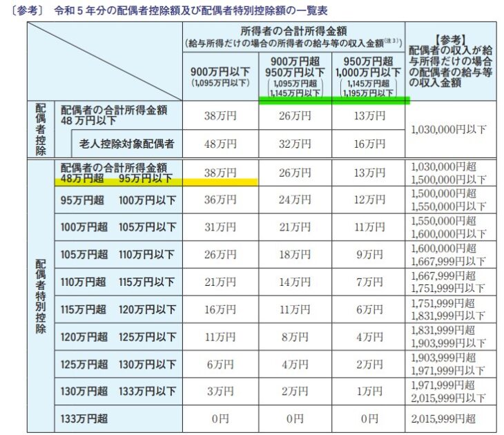Screen dimensions: 504x435
Task: Select 16万円 in the 老人控除対象配偶者 row
Action: pos(369,144)
